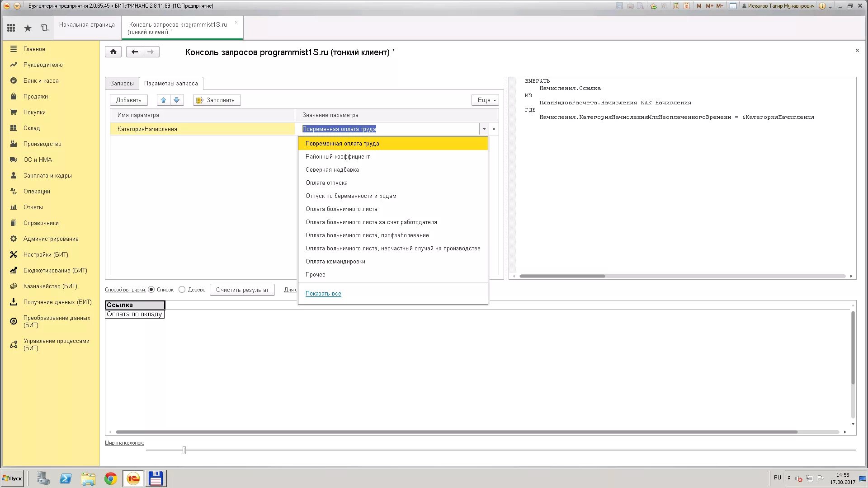Select the Дерево radio button
The width and height of the screenshot is (868, 488).
pos(182,290)
